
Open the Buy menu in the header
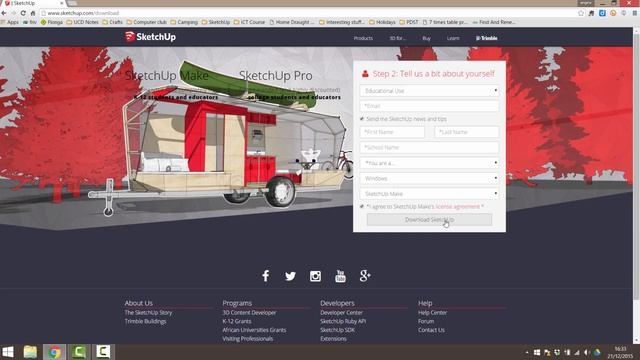click(x=427, y=38)
